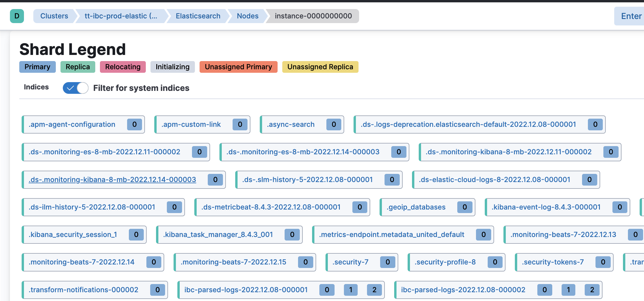Open .ds-.monitoring-kibana-8-mb-2022.12.11-000002 index

click(509, 152)
